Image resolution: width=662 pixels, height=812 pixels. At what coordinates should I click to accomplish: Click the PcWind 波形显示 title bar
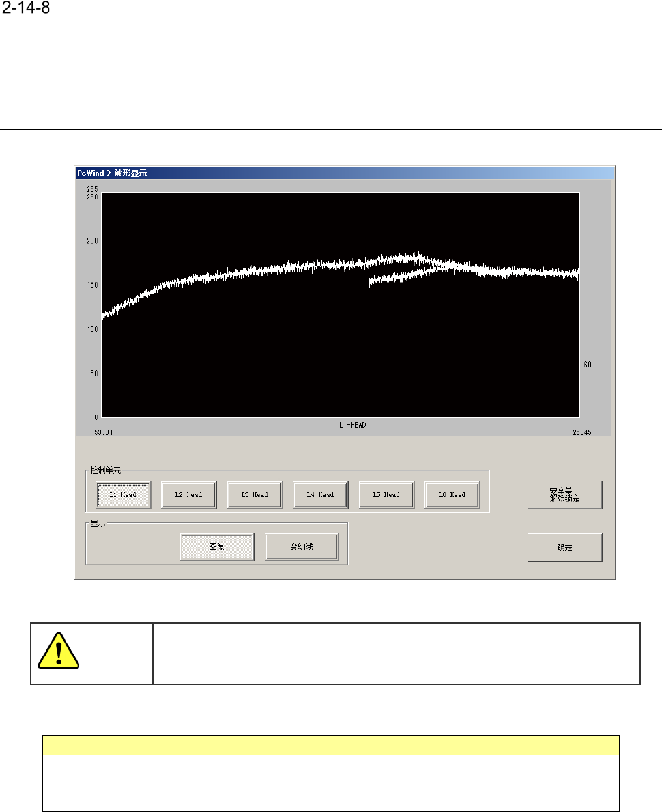pyautogui.click(x=345, y=173)
